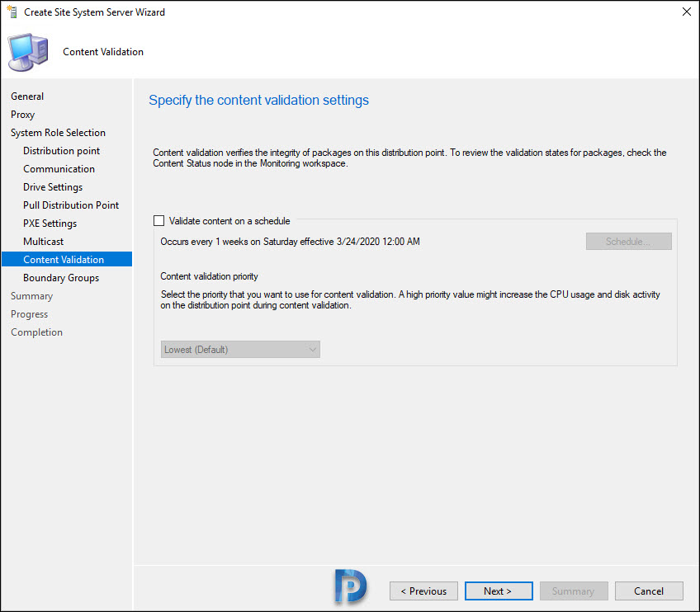Image resolution: width=700 pixels, height=612 pixels.
Task: Close the Create Site System Server Wizard
Action: (687, 12)
